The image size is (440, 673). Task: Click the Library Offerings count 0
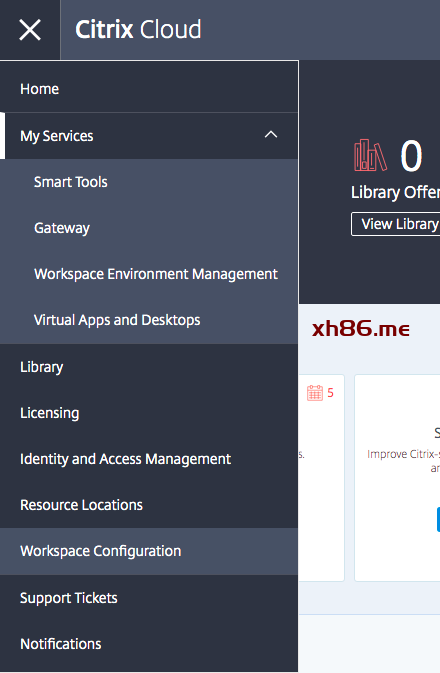(411, 156)
